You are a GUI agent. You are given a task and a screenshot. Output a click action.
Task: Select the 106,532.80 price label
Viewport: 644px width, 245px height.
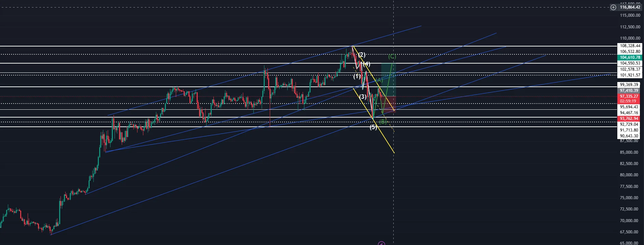[630, 52]
